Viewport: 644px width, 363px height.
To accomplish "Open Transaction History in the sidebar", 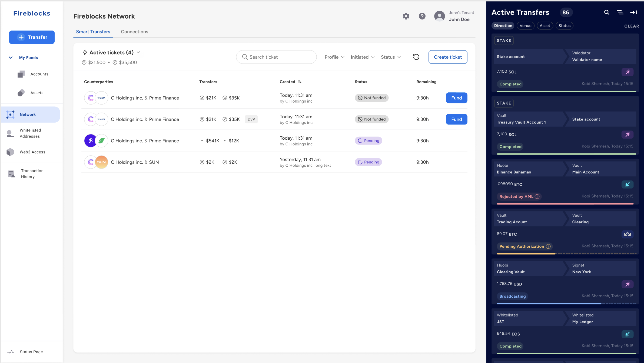I will [32, 174].
